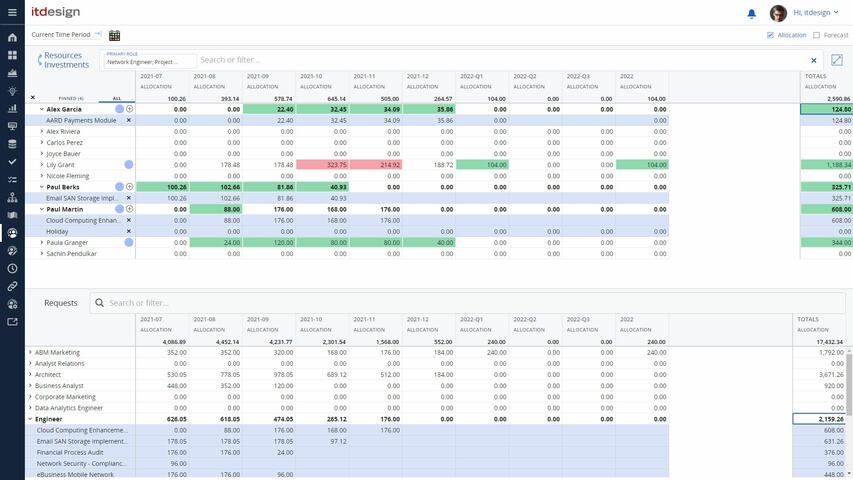Viewport: 853px width, 480px height.
Task: Click the expand view icon at top right
Action: 837,61
